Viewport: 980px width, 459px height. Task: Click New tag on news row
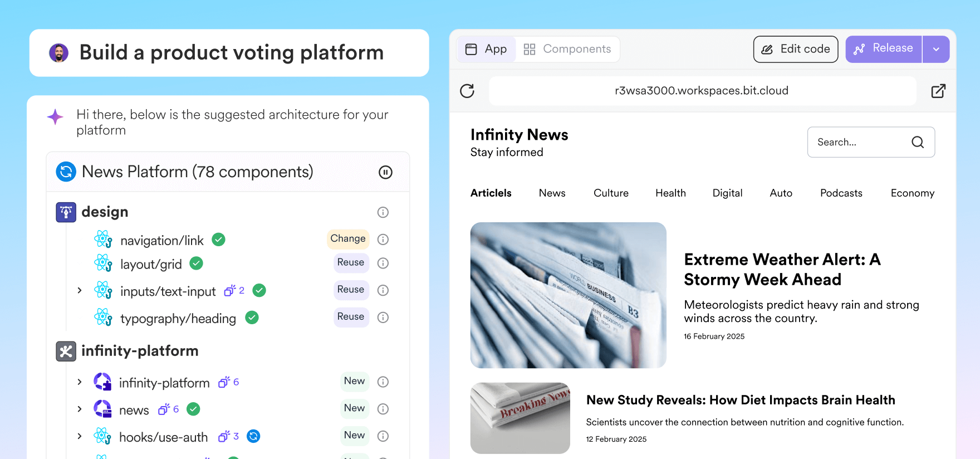(354, 408)
